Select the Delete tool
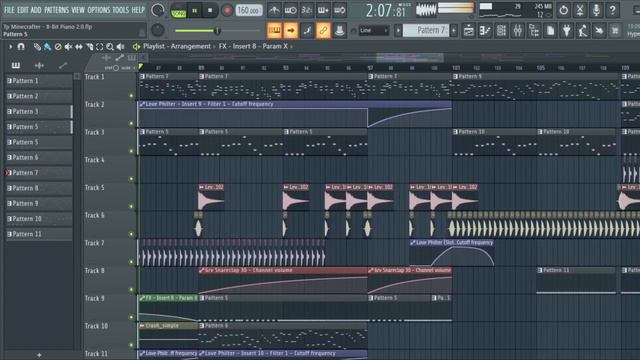This screenshot has height=360, width=640. [x=58, y=47]
